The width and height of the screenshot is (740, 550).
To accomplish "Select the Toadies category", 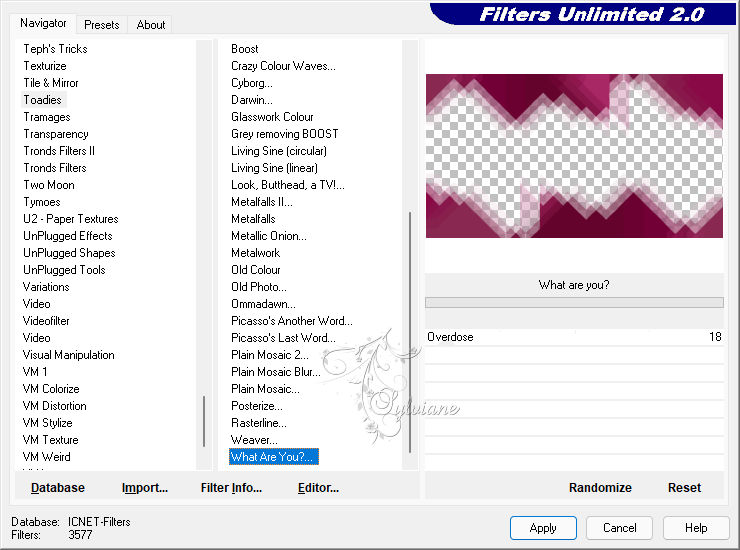I will pyautogui.click(x=42, y=100).
